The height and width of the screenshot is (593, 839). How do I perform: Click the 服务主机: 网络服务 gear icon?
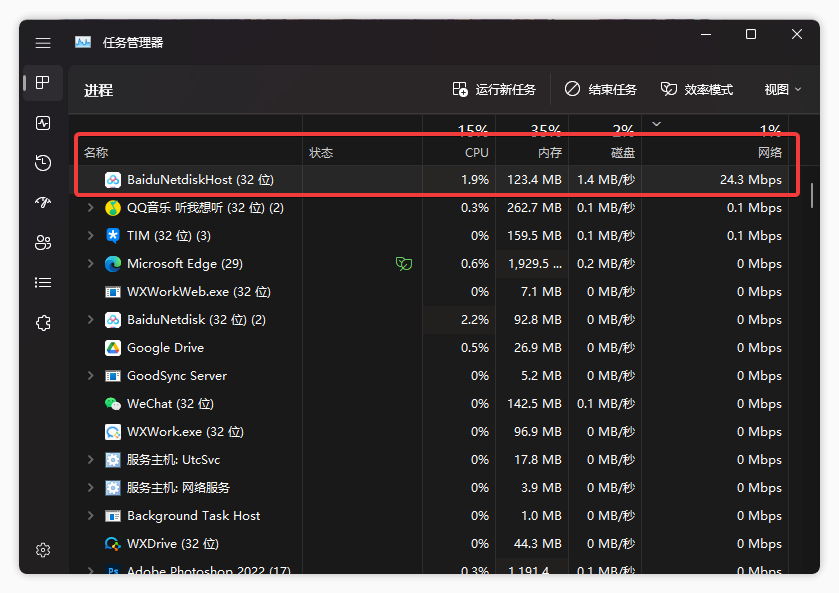[112, 488]
